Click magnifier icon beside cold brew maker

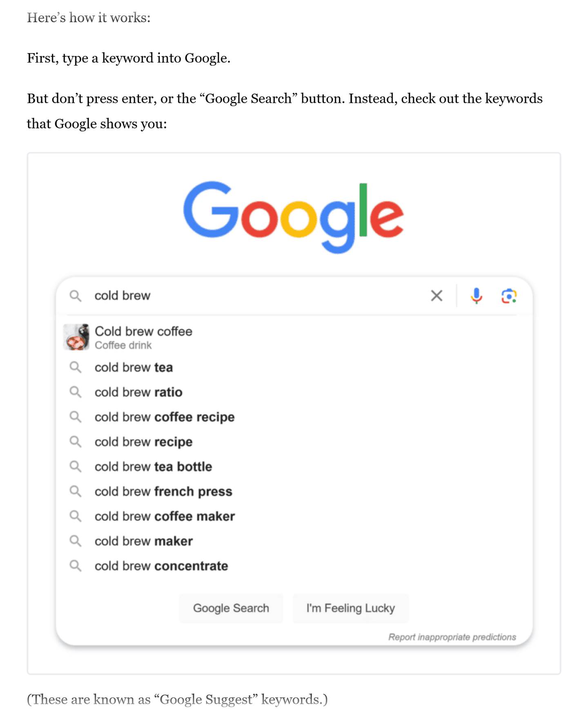75,541
